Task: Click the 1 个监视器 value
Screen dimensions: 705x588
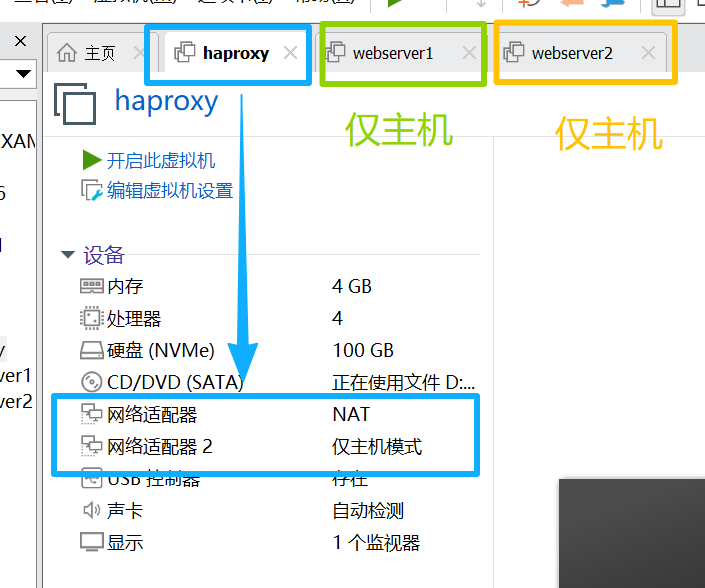Action: (376, 543)
